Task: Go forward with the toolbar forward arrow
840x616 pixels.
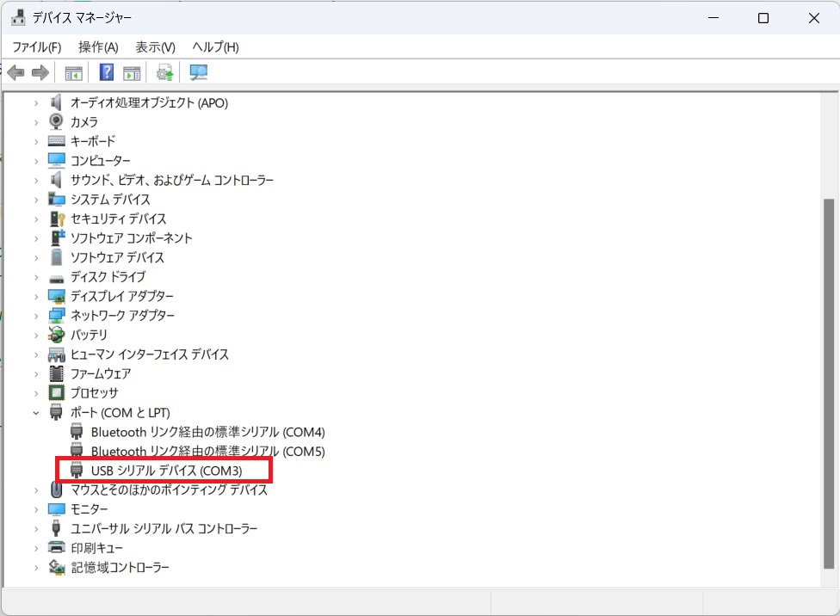Action: (x=40, y=72)
